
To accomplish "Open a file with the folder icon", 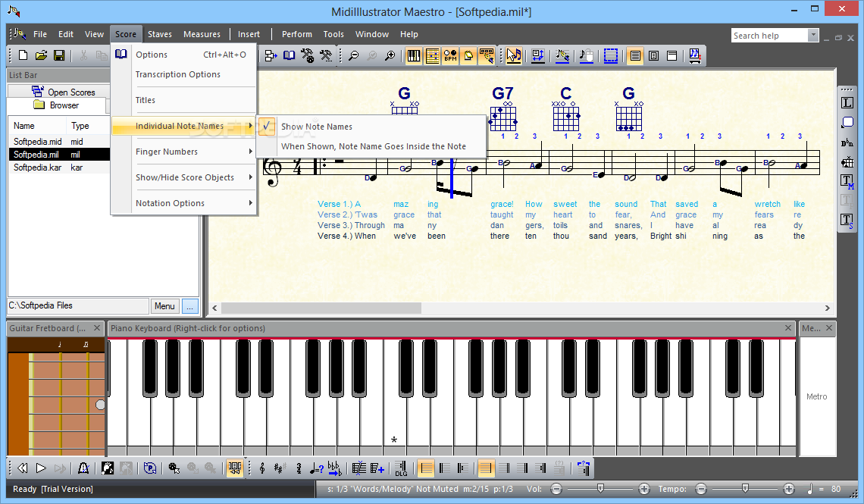I will coord(42,55).
